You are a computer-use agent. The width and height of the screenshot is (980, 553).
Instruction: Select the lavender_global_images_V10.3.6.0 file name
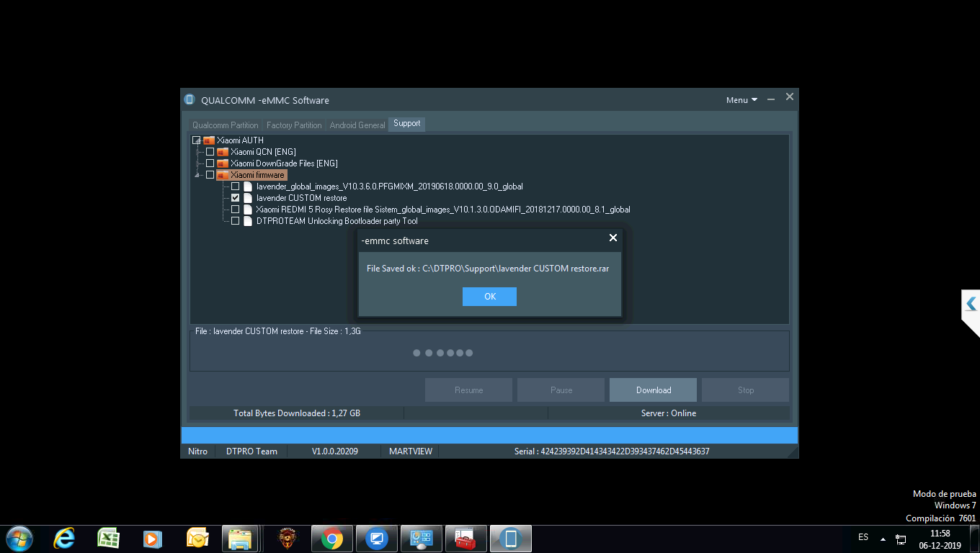pos(390,186)
